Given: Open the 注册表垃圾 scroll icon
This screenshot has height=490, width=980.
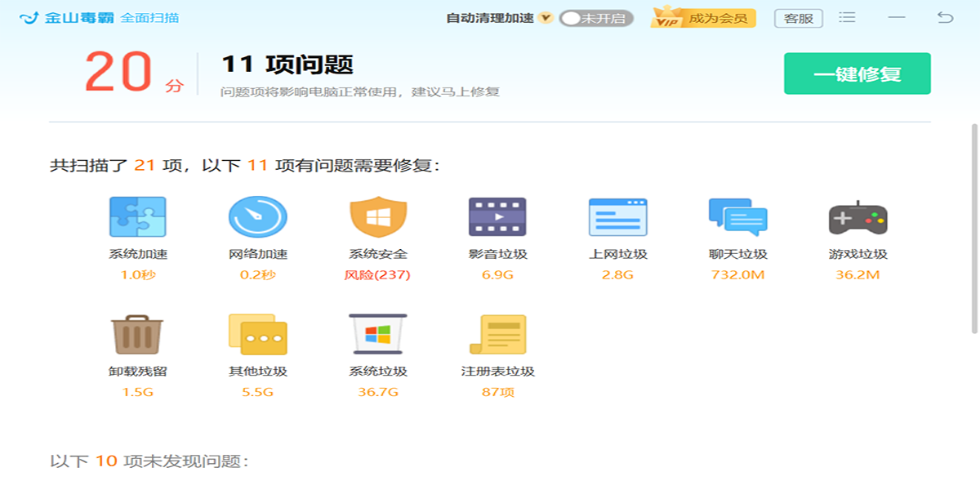Looking at the screenshot, I should [497, 334].
